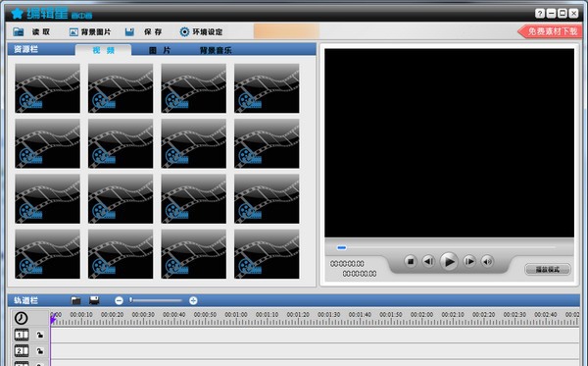
Task: Toggle the lock on track 1
Action: [40, 335]
